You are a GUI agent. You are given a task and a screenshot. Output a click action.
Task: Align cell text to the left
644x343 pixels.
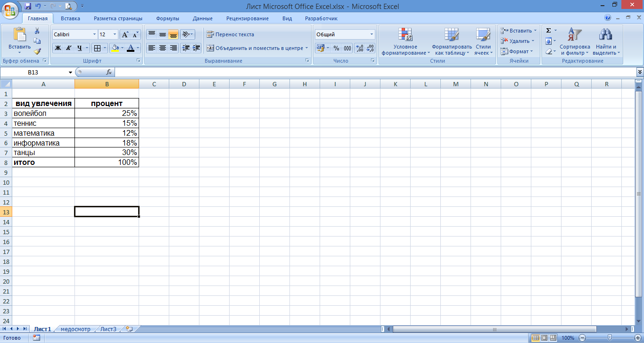pos(152,48)
